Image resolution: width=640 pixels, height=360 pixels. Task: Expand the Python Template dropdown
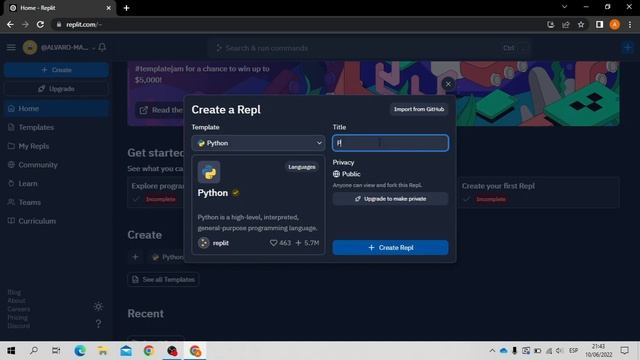[258, 143]
